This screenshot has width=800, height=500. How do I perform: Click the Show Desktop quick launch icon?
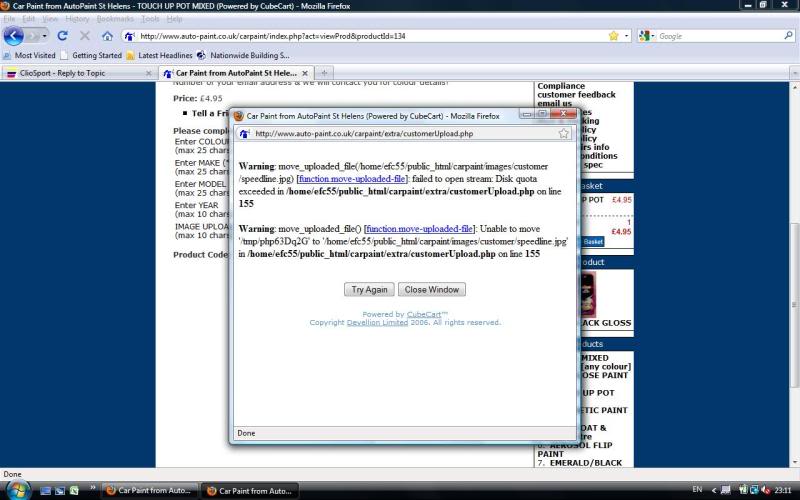click(45, 491)
